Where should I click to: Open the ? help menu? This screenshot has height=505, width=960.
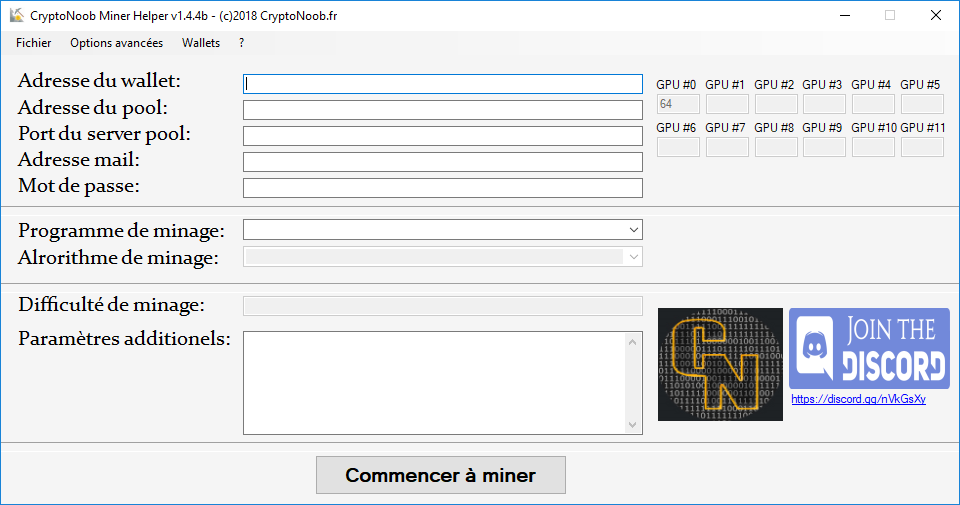coord(241,43)
